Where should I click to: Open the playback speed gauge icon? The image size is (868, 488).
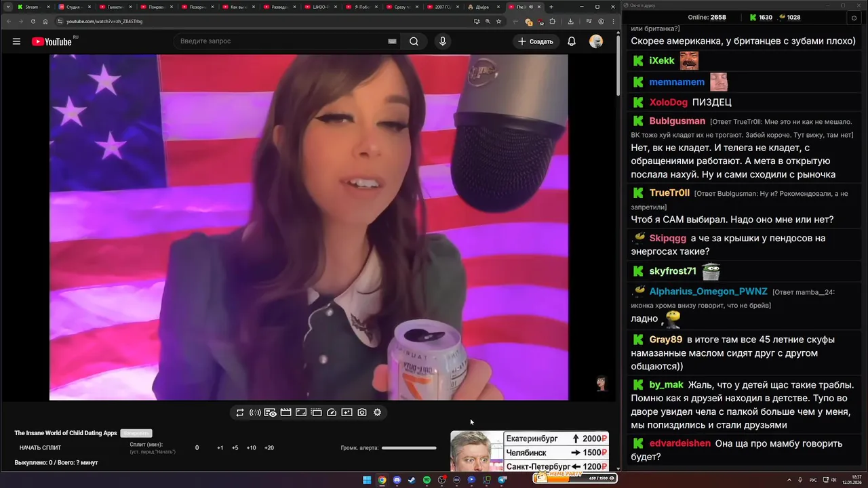point(332,412)
